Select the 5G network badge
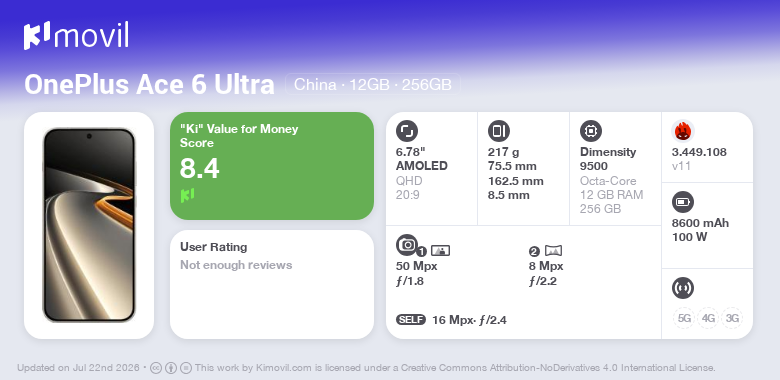Image resolution: width=780 pixels, height=380 pixels. point(684,318)
